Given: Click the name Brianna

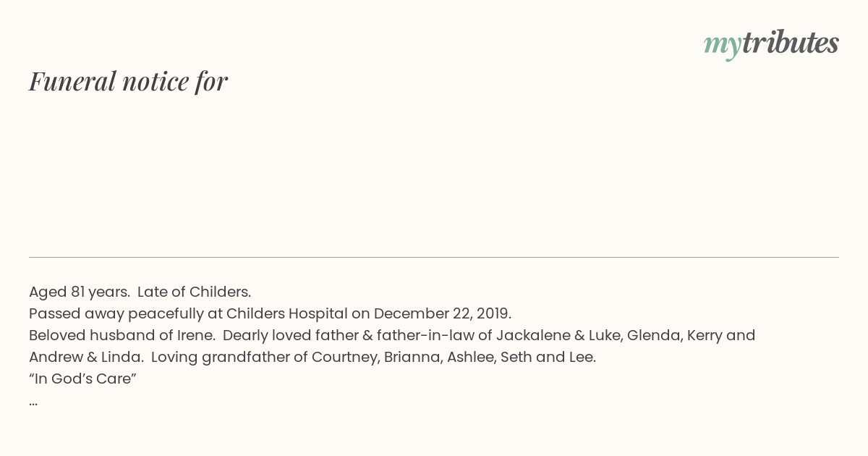Looking at the screenshot, I should pos(411,358).
